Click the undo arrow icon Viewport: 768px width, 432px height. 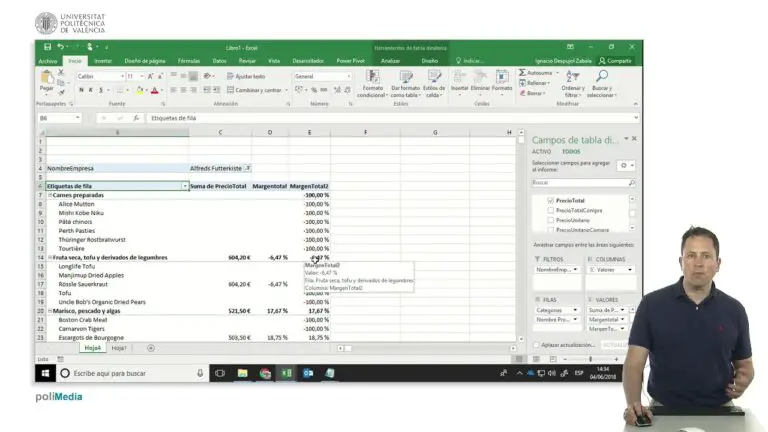tap(61, 47)
